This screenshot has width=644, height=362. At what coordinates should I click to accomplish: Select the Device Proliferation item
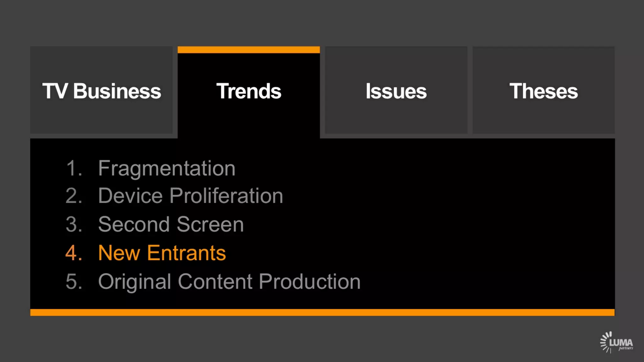coord(175,196)
